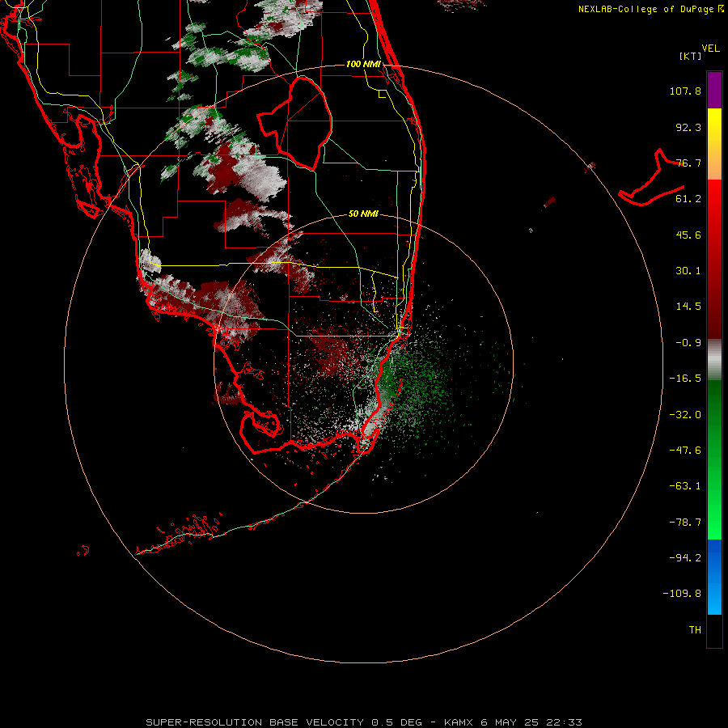Click the 30.1 velocity scale value
Image resolution: width=728 pixels, height=728 pixels.
coord(688,271)
